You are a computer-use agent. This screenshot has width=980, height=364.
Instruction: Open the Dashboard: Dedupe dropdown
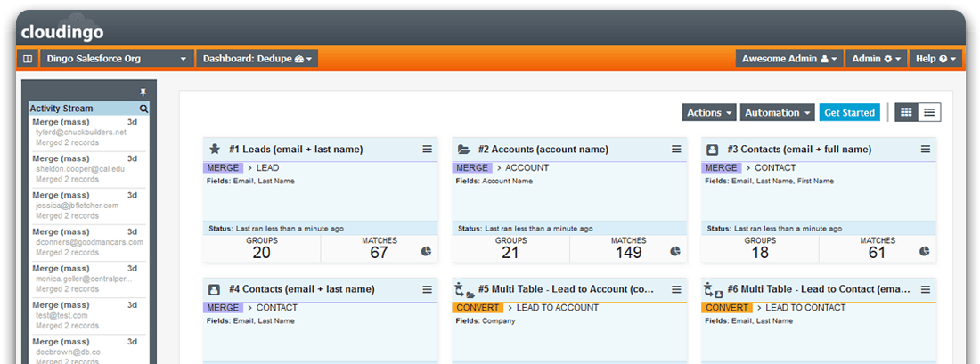point(257,59)
